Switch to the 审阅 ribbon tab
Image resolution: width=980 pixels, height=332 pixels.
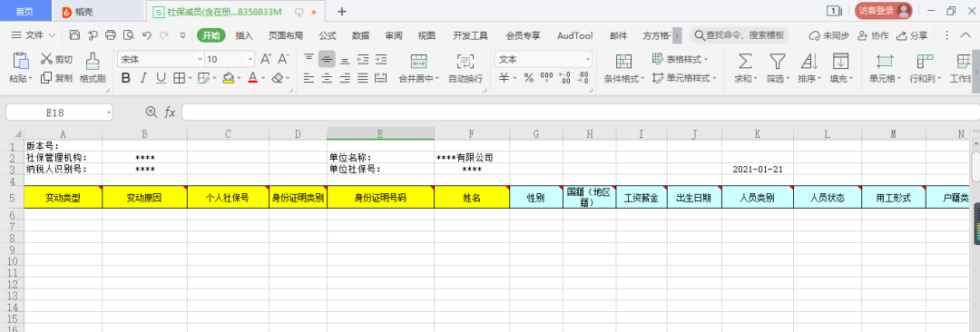(394, 35)
